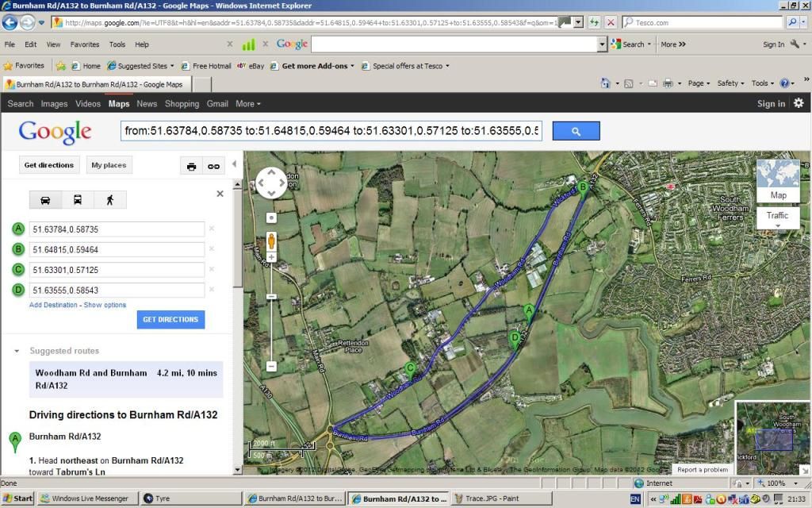
Task: Open the Page menu dropdown
Action: 698,83
